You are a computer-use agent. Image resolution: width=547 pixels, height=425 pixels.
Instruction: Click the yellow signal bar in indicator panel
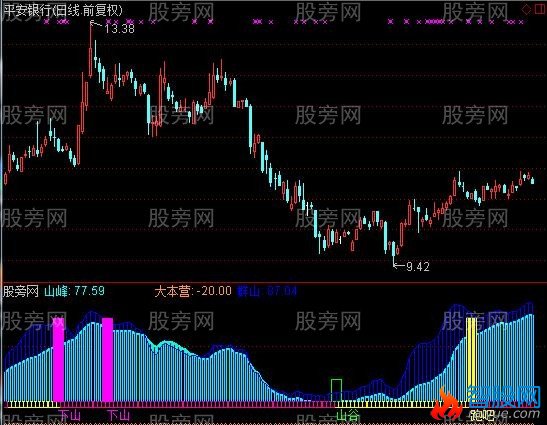click(x=471, y=359)
